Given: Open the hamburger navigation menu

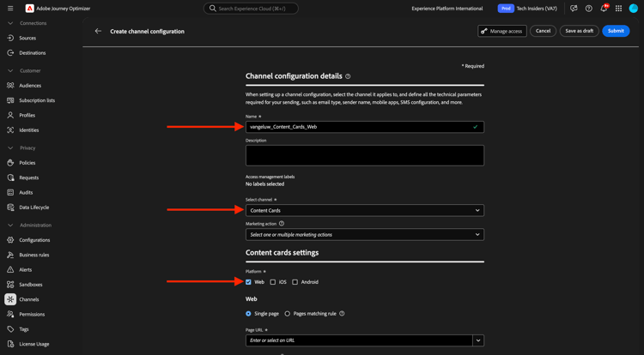Looking at the screenshot, I should click(10, 9).
